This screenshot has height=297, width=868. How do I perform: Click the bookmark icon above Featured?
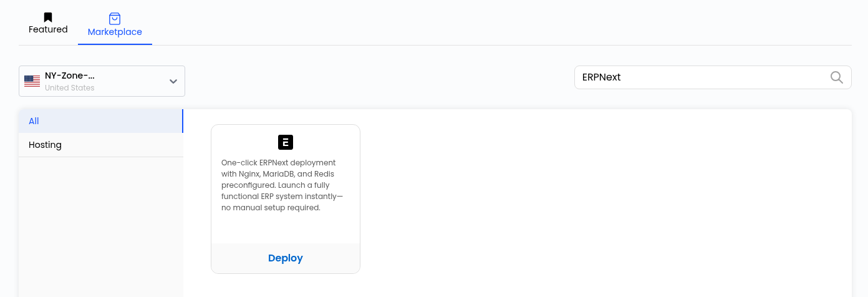48,17
